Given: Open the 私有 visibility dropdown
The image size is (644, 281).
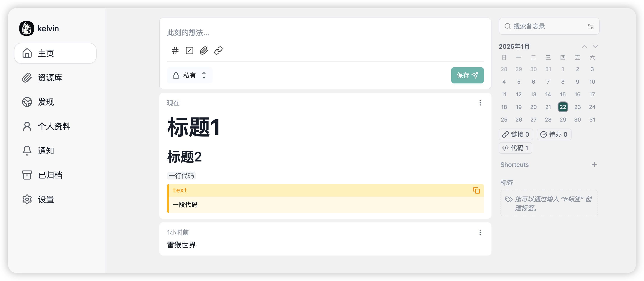Looking at the screenshot, I should [190, 75].
